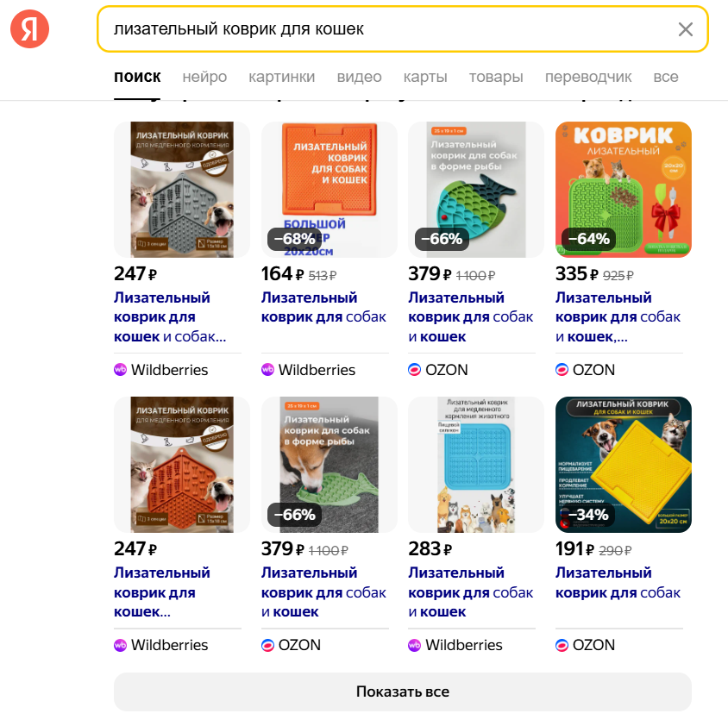Select the нейро tab

click(x=204, y=77)
